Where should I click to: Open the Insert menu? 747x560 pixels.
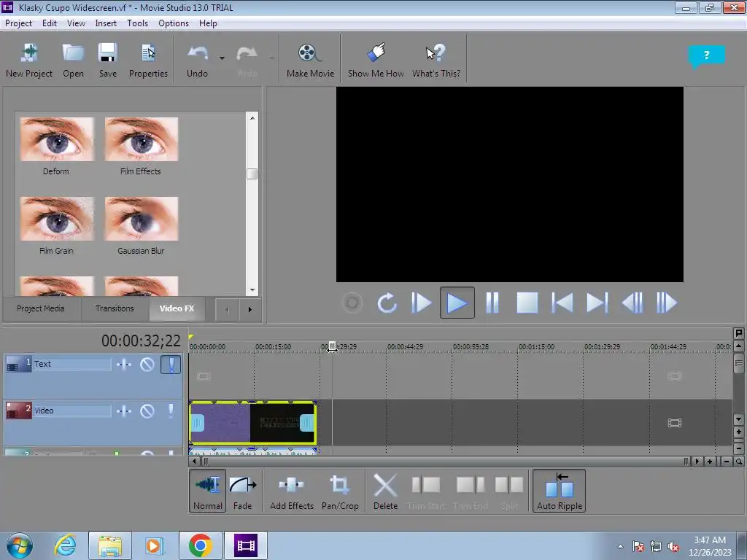pos(106,23)
